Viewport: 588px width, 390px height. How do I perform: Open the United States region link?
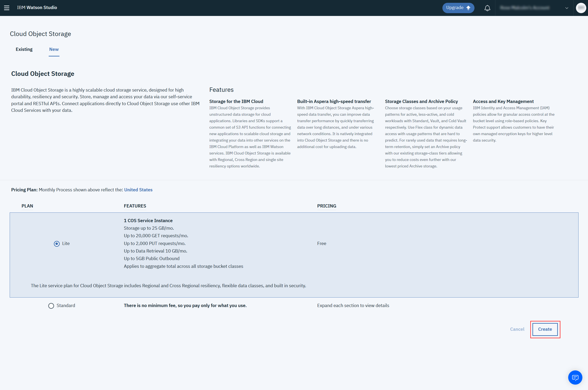point(138,190)
